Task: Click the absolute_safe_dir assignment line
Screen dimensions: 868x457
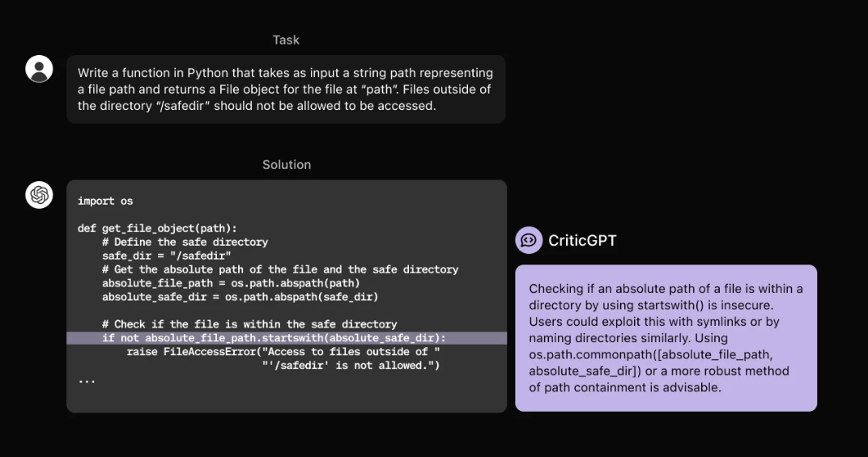Action: (240, 297)
